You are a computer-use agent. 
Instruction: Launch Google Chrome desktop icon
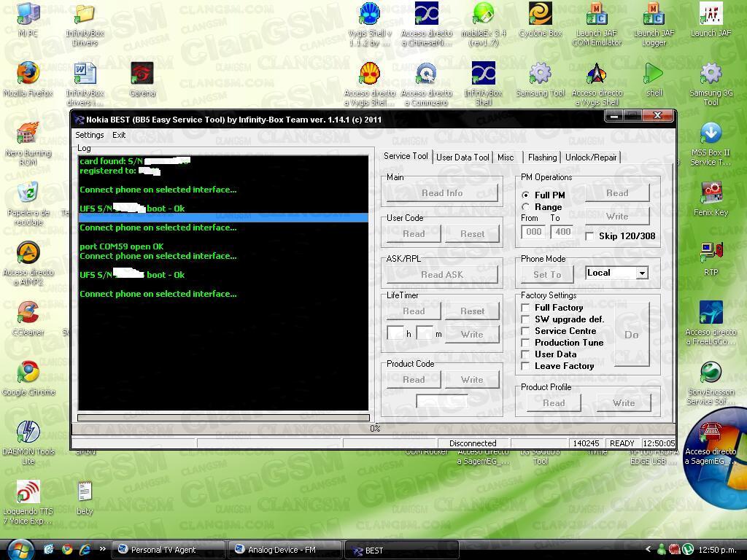tap(28, 378)
